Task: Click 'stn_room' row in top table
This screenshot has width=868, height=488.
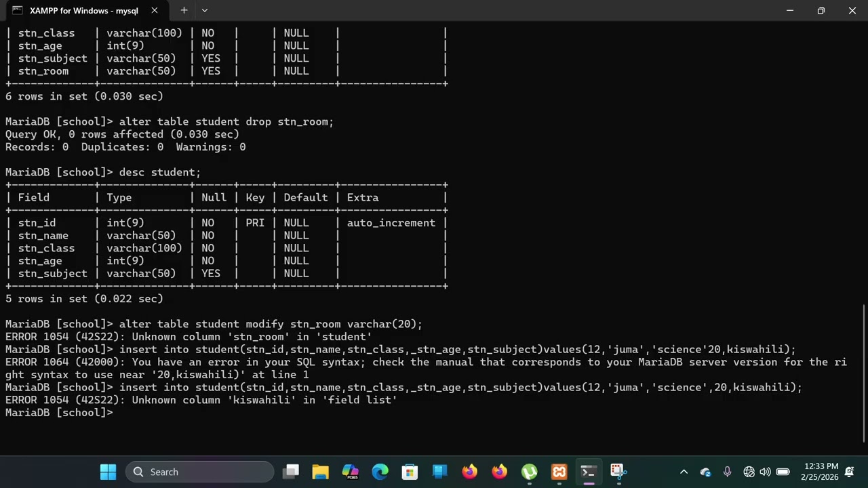Action: point(226,71)
